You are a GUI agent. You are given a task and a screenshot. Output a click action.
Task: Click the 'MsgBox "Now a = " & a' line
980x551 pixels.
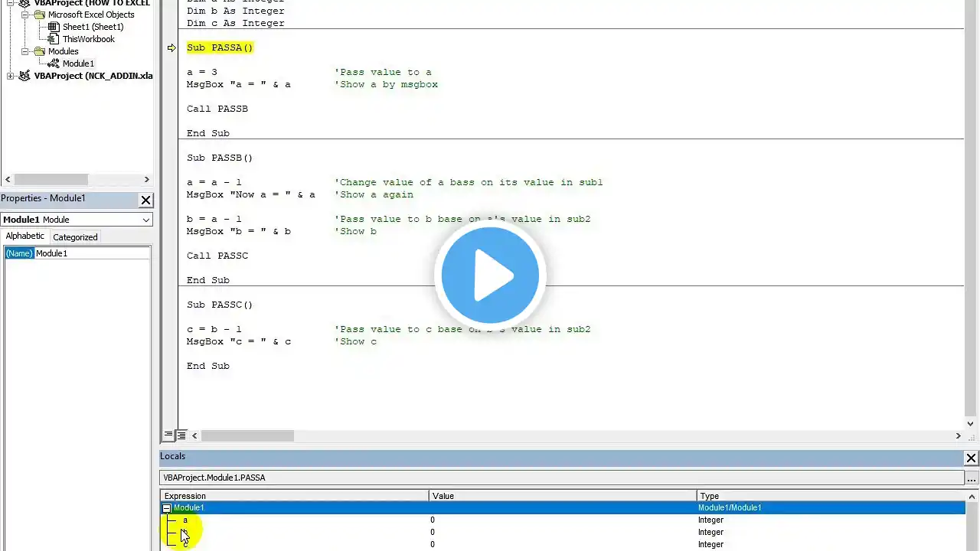pyautogui.click(x=251, y=194)
